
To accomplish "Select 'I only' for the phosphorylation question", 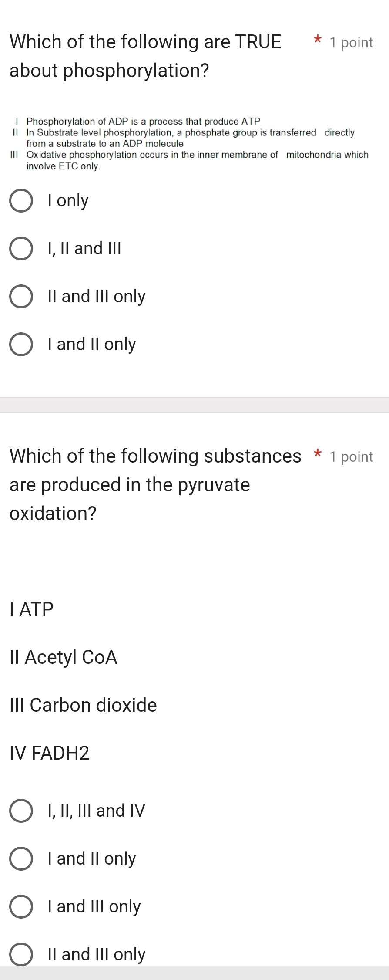I will (67, 200).
